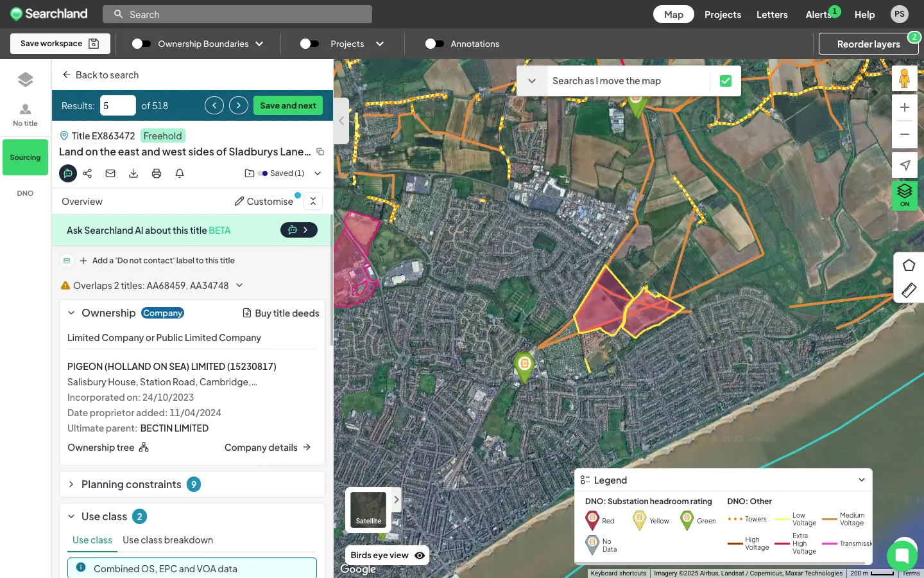Select the polygon drawing tool

coord(909,265)
